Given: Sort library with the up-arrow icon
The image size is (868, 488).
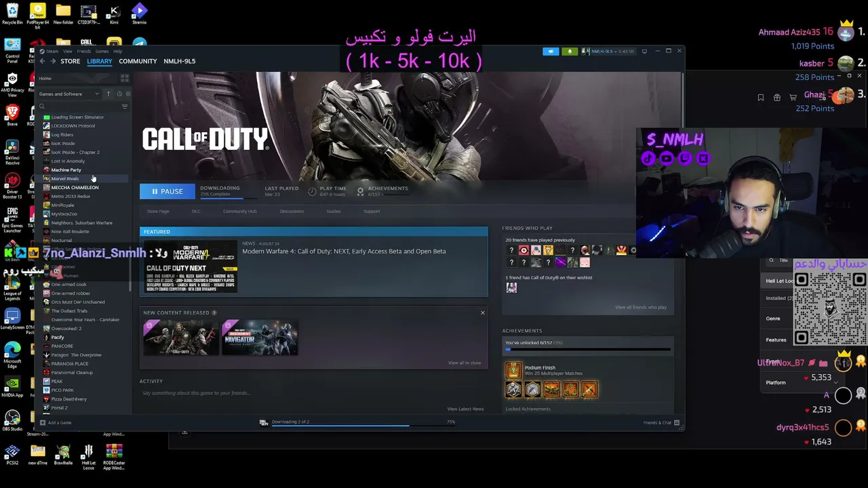Looking at the screenshot, I should [x=108, y=94].
